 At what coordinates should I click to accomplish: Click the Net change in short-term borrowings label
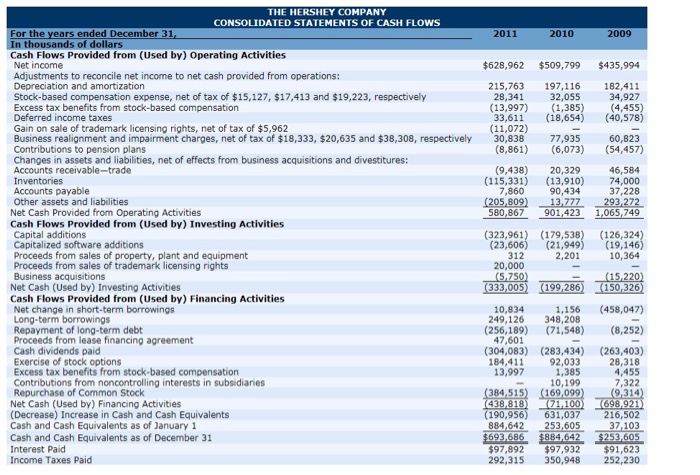point(94,309)
